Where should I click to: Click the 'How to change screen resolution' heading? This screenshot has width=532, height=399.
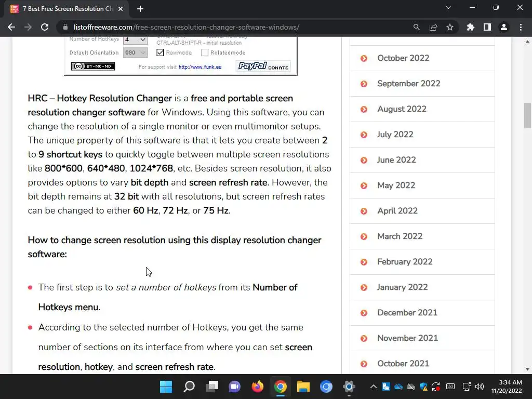pyautogui.click(x=175, y=247)
